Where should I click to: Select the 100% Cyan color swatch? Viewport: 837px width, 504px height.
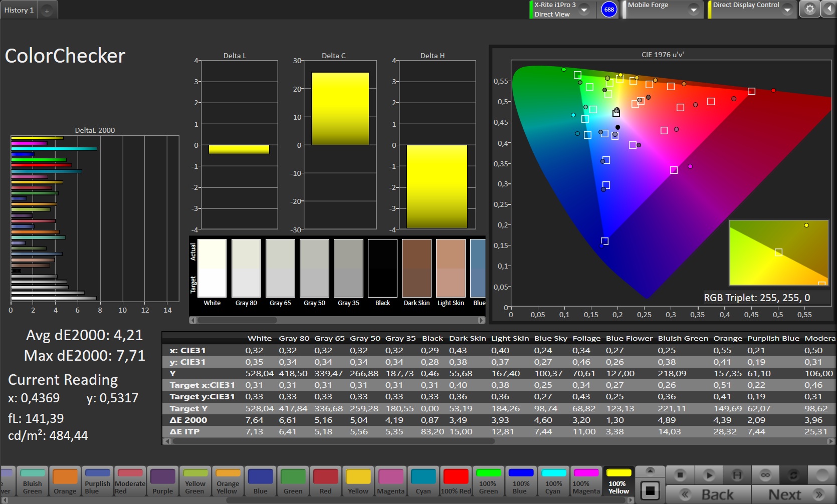[x=553, y=481]
